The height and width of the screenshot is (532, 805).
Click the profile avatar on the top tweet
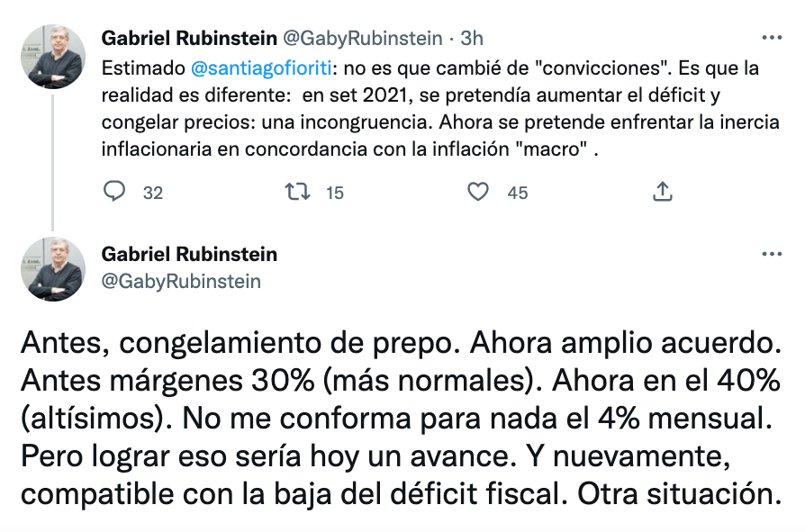(52, 57)
